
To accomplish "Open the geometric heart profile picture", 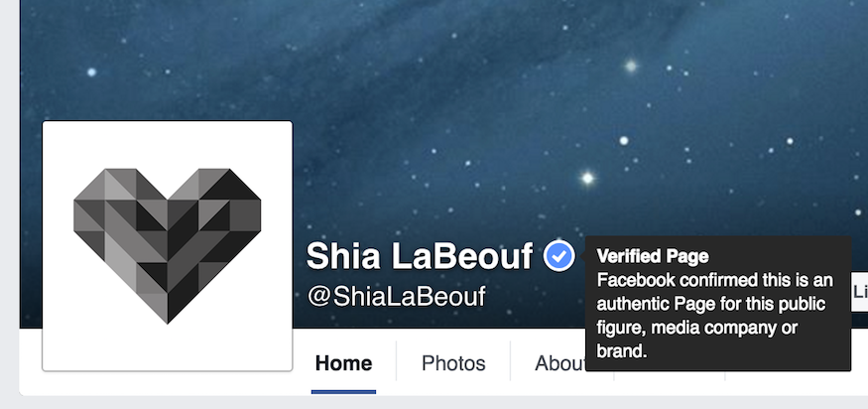I will pyautogui.click(x=168, y=245).
